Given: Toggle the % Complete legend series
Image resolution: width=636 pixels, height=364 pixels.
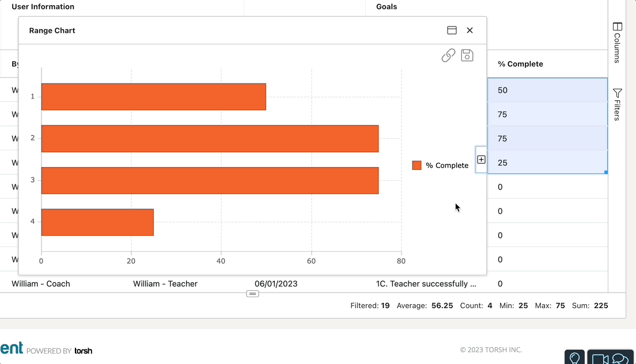Looking at the screenshot, I should 446,165.
